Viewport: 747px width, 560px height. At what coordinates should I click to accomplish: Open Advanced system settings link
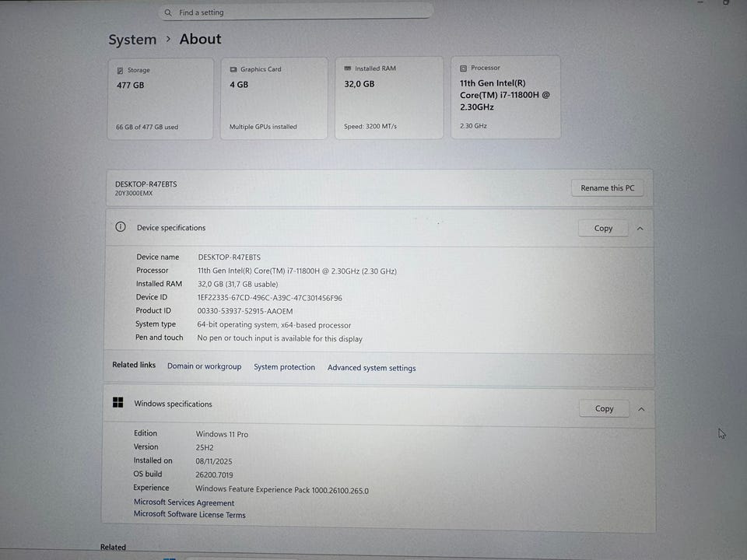[x=372, y=368]
